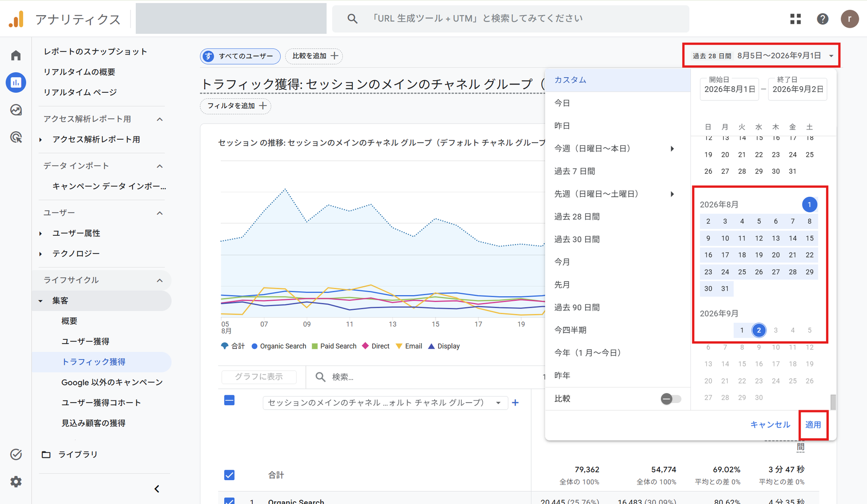This screenshot has width=867, height=504.
Task: Open the check-circle icon near the bottom left
Action: 16,454
